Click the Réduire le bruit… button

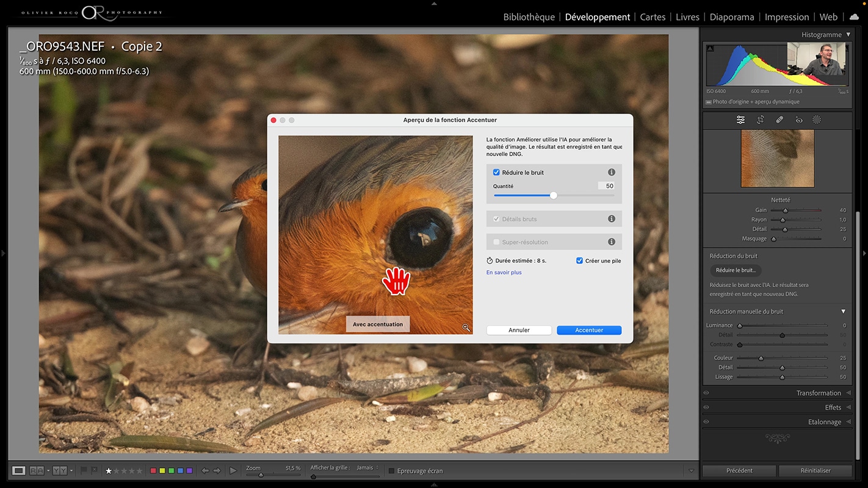pos(736,270)
